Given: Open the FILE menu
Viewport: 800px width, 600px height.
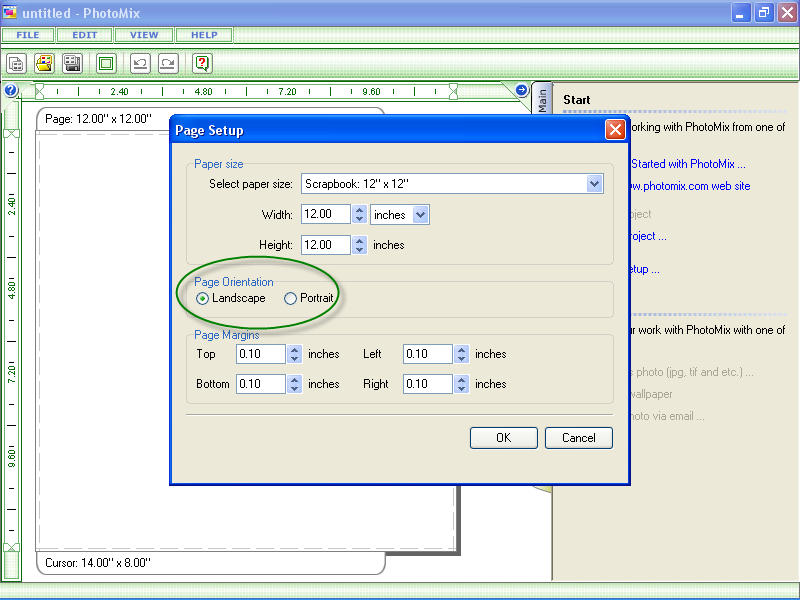Looking at the screenshot, I should [28, 35].
